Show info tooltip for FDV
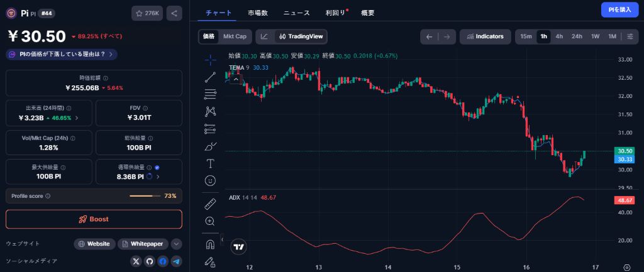This screenshot has width=644, height=272. coord(145,108)
